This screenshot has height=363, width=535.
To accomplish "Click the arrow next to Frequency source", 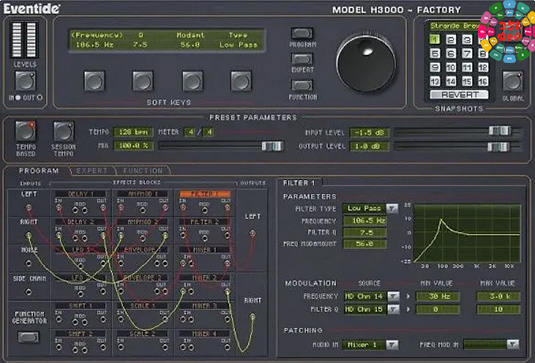I will [408, 296].
